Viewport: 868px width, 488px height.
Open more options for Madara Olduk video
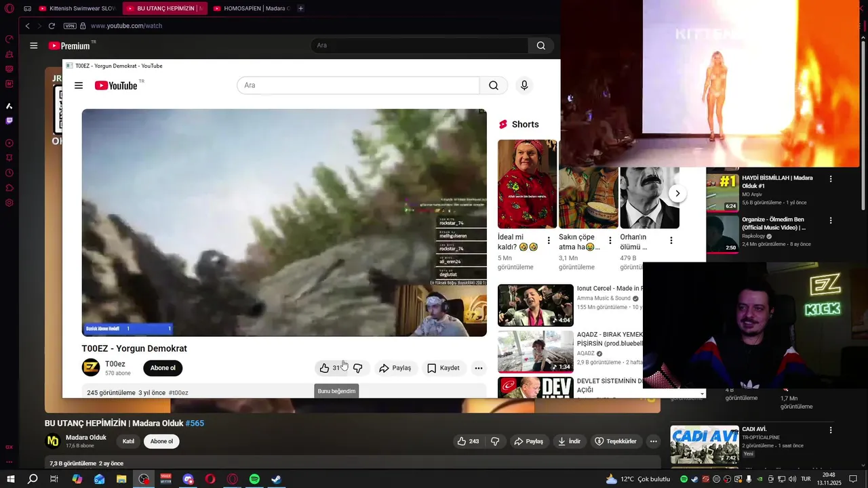[653, 441]
